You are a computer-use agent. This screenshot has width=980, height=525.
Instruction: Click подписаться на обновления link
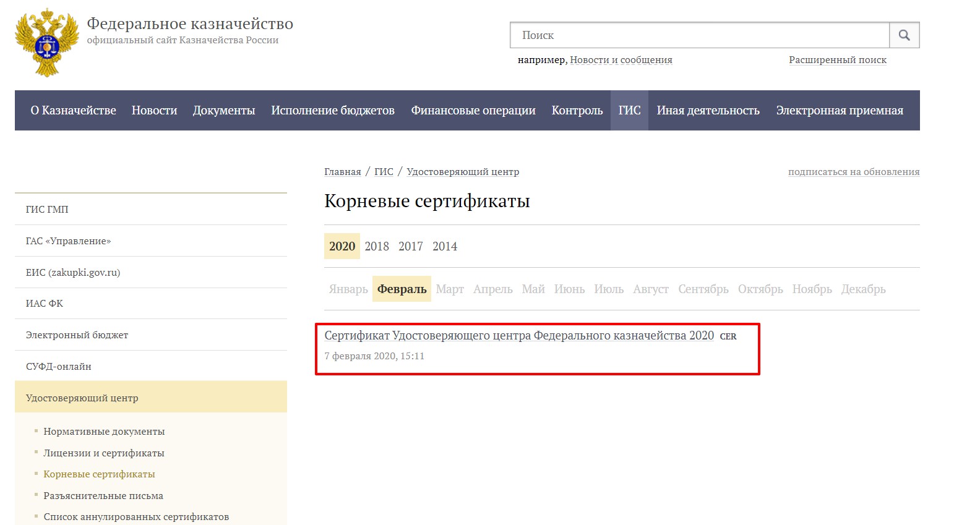(854, 172)
